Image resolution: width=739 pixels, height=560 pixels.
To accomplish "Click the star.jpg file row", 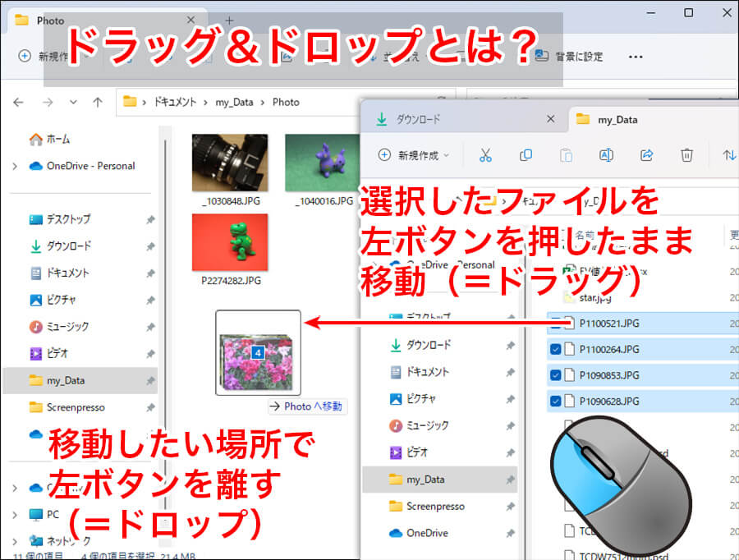I will pos(643,298).
